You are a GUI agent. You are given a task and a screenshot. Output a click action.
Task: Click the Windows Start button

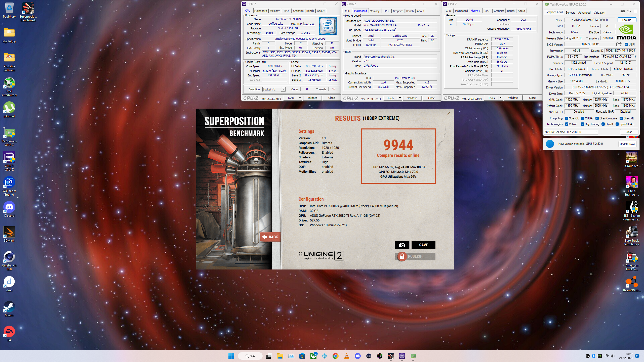click(x=231, y=356)
